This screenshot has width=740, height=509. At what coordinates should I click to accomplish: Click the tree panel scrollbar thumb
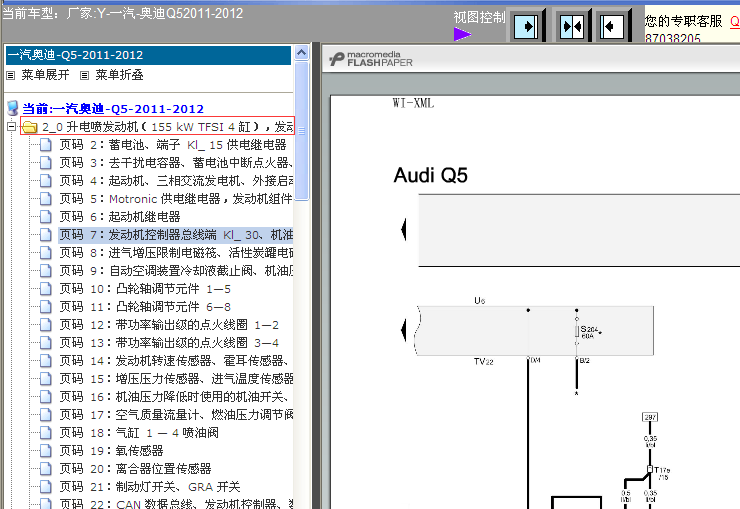pyautogui.click(x=302, y=131)
